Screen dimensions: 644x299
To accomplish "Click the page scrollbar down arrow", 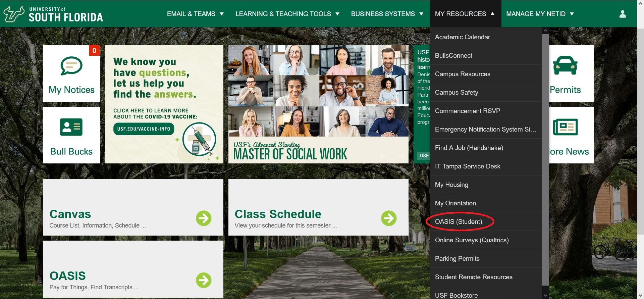I will 640,296.
